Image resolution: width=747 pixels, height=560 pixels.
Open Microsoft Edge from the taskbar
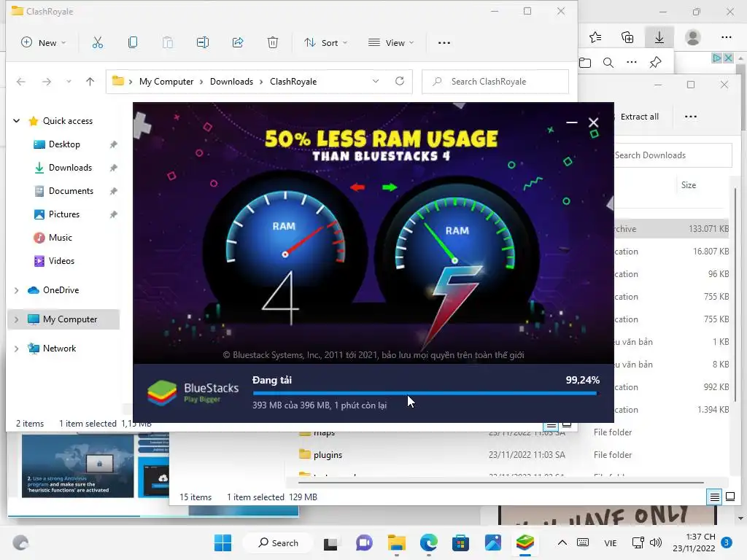point(429,542)
